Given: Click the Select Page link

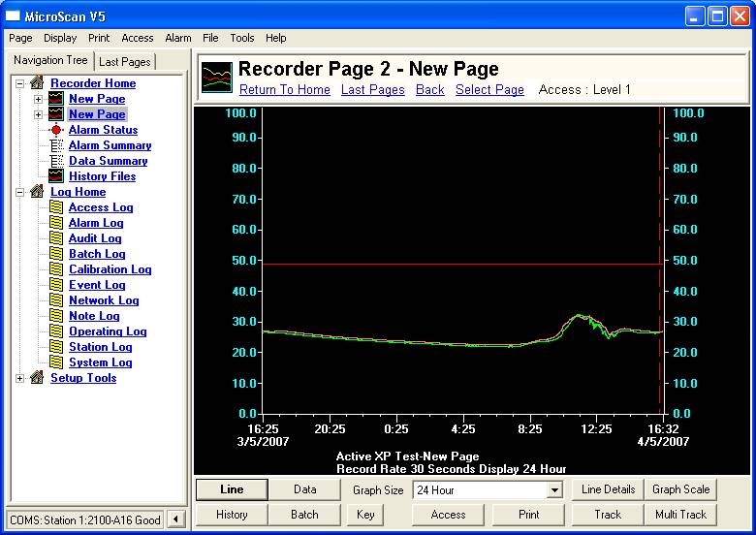Looking at the screenshot, I should coord(489,89).
